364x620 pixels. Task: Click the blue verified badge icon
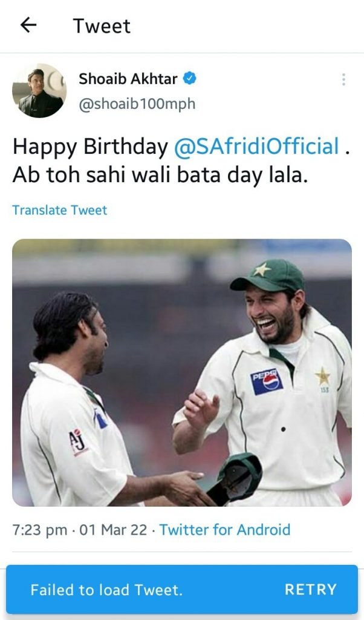point(189,78)
